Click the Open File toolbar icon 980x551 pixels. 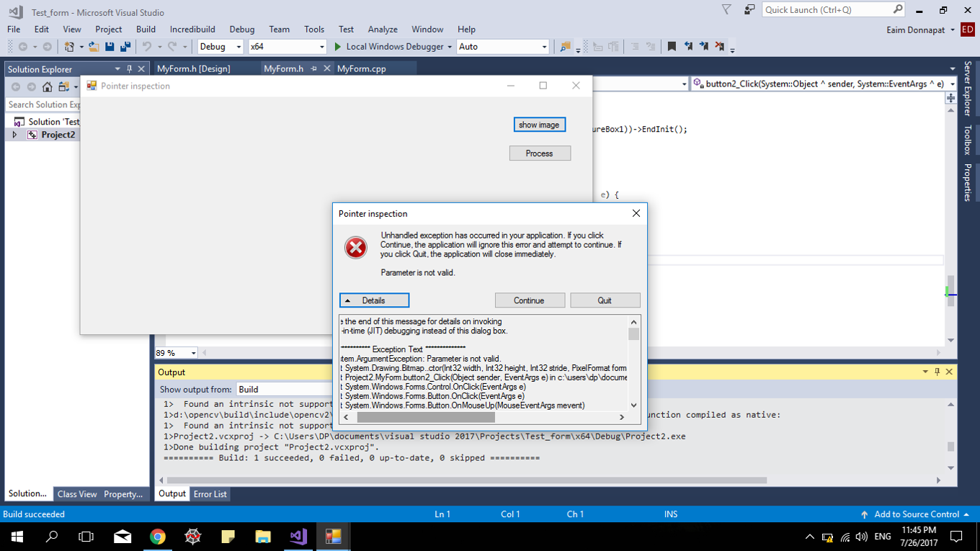click(94, 47)
